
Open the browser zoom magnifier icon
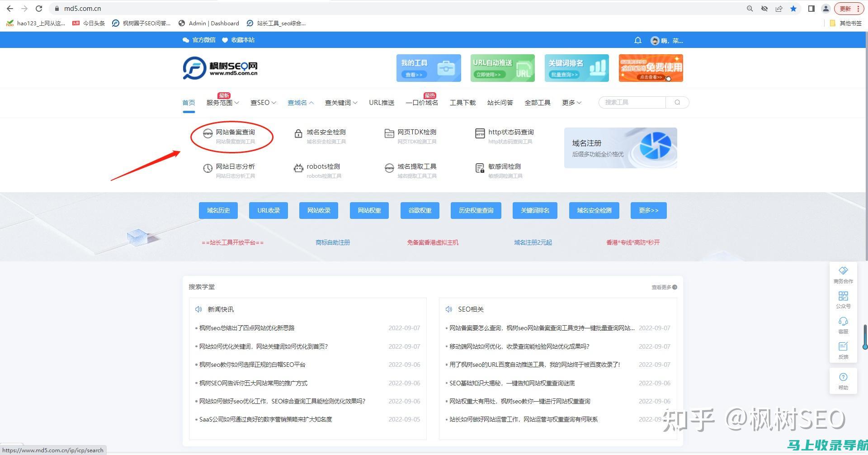(750, 9)
